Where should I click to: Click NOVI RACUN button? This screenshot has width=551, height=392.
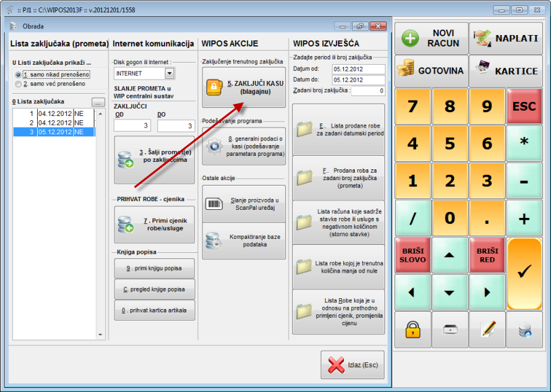point(432,37)
